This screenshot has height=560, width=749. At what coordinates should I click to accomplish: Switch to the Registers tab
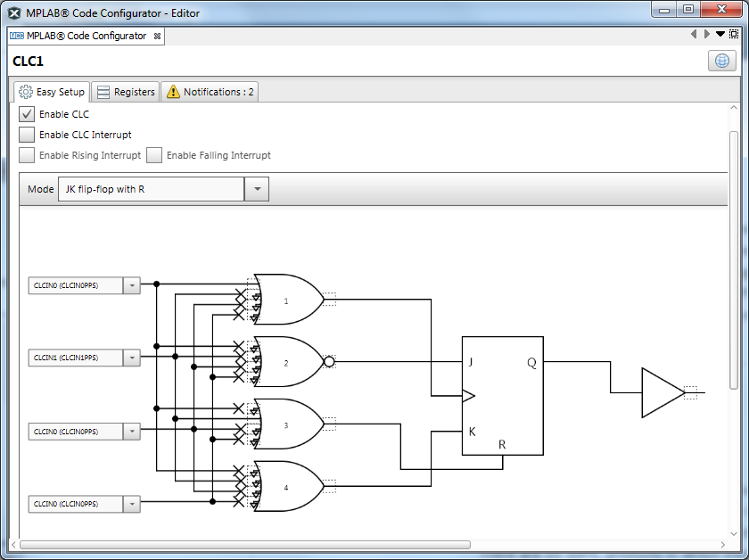pyautogui.click(x=126, y=92)
